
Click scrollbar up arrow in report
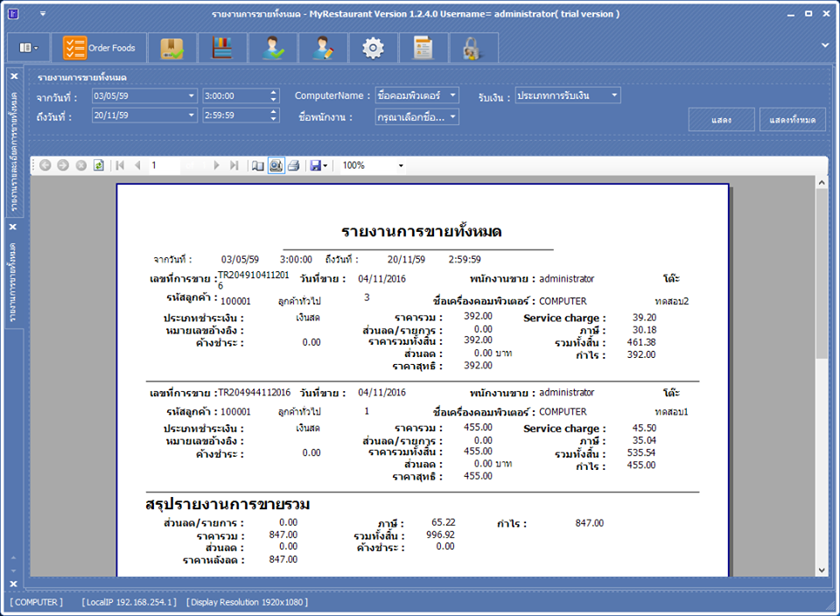(x=822, y=183)
